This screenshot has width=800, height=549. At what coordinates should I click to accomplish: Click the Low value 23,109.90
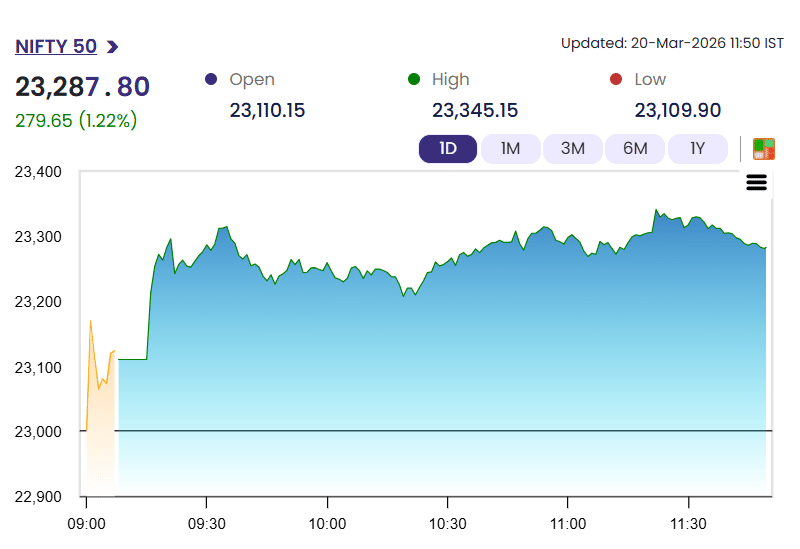[x=678, y=110]
